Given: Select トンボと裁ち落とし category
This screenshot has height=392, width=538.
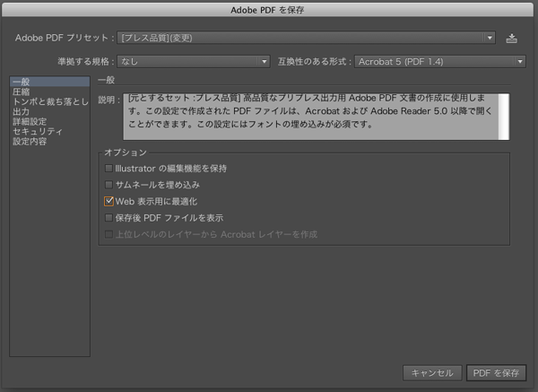Looking at the screenshot, I should (49, 101).
